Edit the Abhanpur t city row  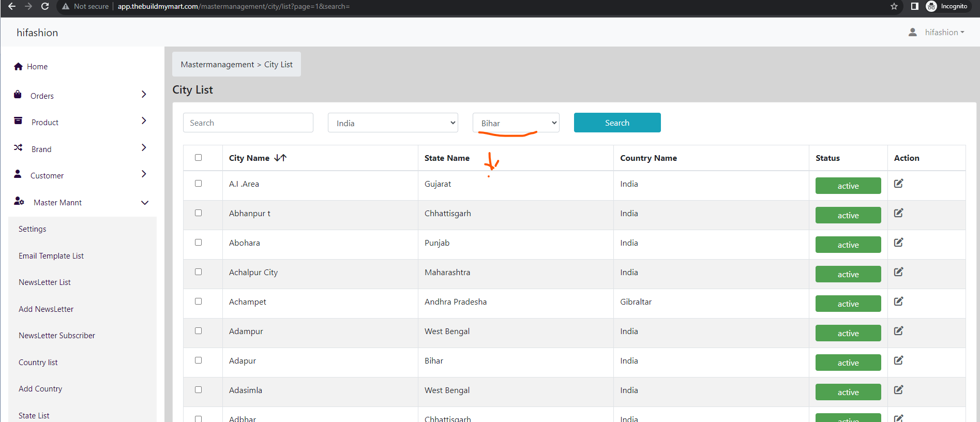tap(899, 213)
